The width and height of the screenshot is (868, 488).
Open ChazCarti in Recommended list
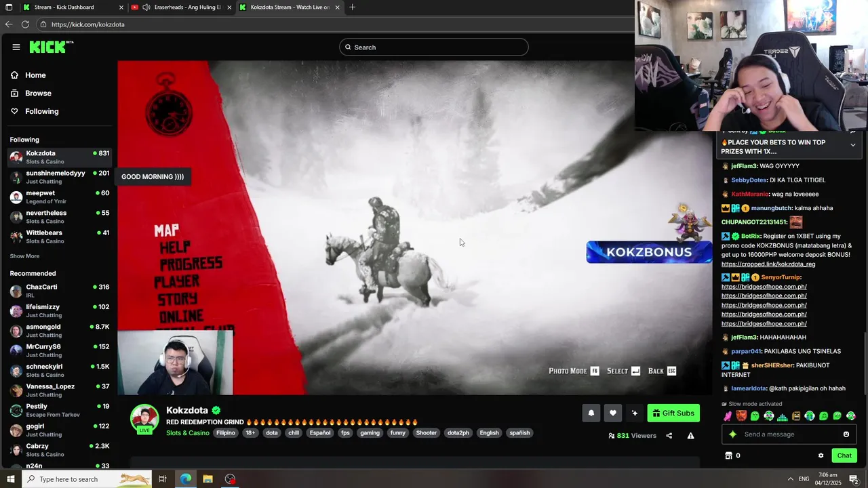tap(60, 291)
